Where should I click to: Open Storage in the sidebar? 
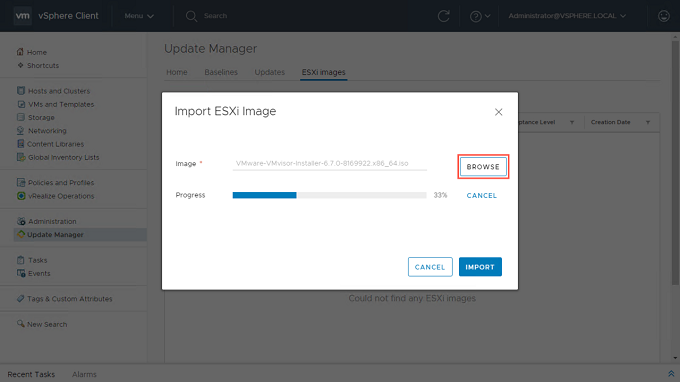pyautogui.click(x=41, y=118)
